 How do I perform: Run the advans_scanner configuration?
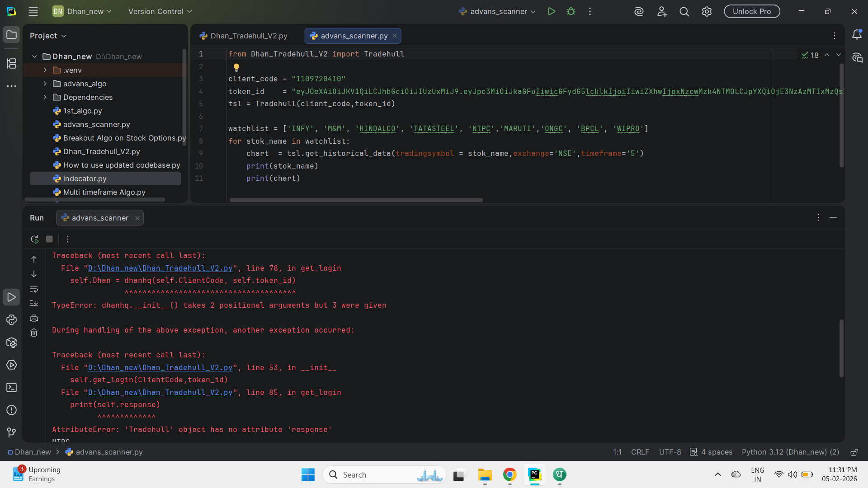coord(551,11)
